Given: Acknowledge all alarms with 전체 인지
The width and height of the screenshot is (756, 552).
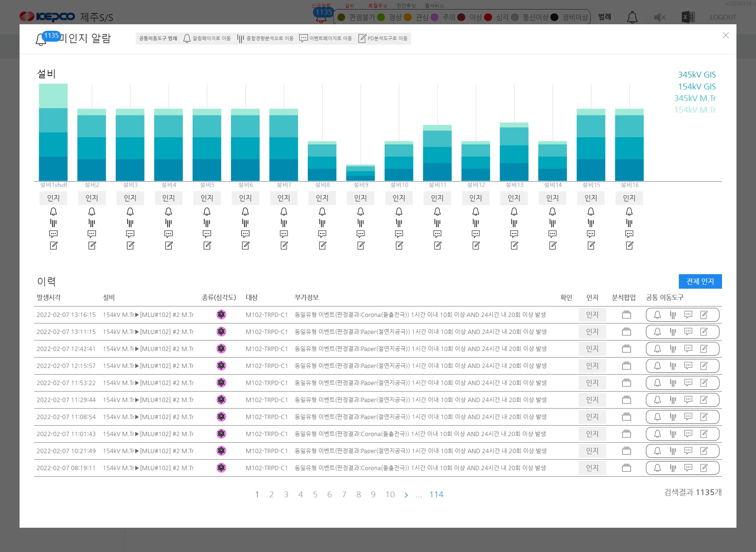Looking at the screenshot, I should pyautogui.click(x=700, y=281).
